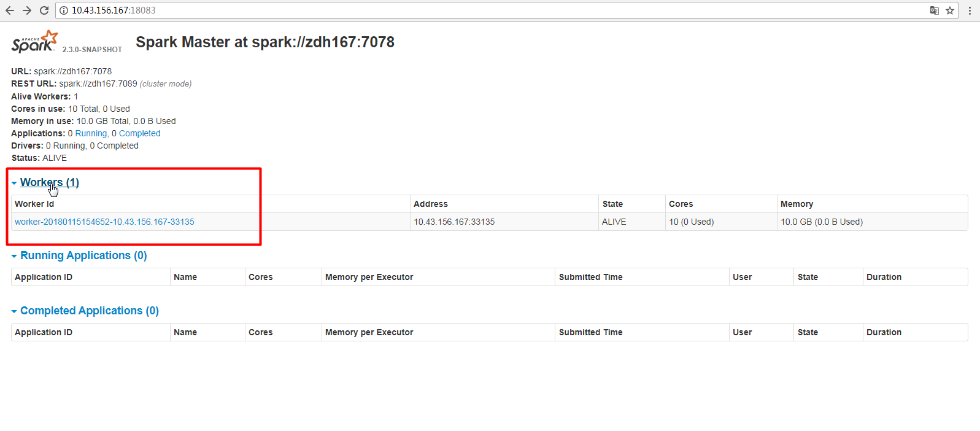
Task: Click the 2.3.0-SNAPSHOT version label
Action: tap(92, 50)
